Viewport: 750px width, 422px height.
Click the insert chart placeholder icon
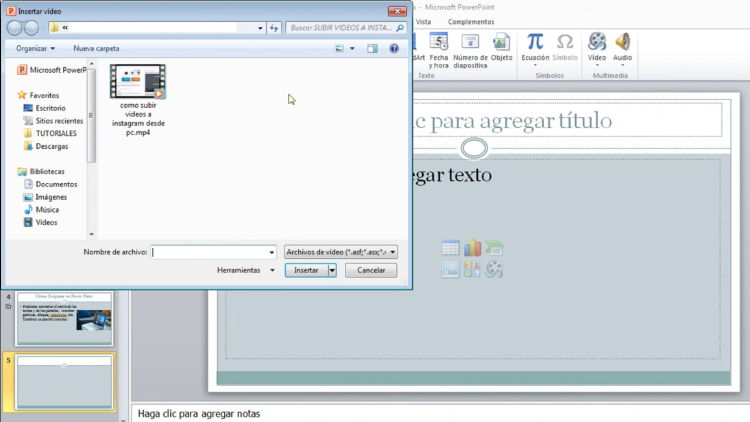coord(472,248)
